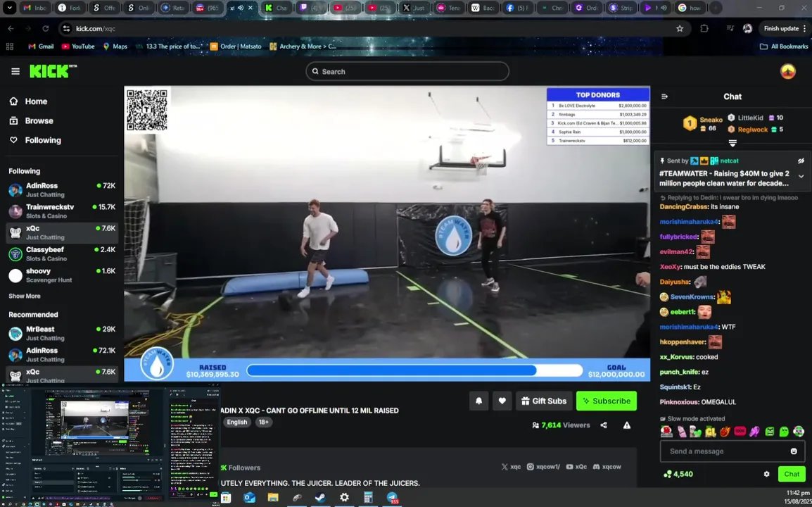The width and height of the screenshot is (812, 507).
Task: Switch to the Google 'how' browser tab
Action: [x=690, y=8]
